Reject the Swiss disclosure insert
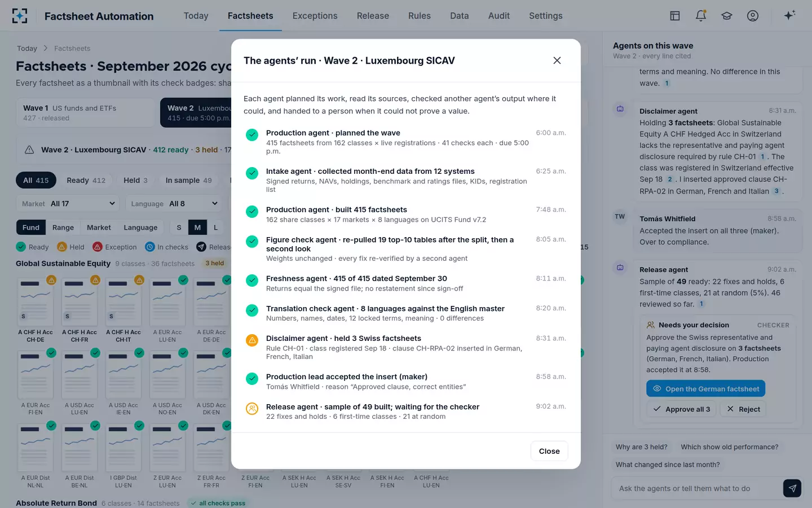The height and width of the screenshot is (508, 812). pyautogui.click(x=743, y=409)
